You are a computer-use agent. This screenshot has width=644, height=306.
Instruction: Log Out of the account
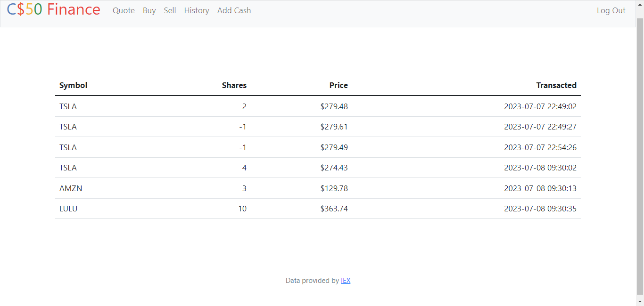pos(611,10)
